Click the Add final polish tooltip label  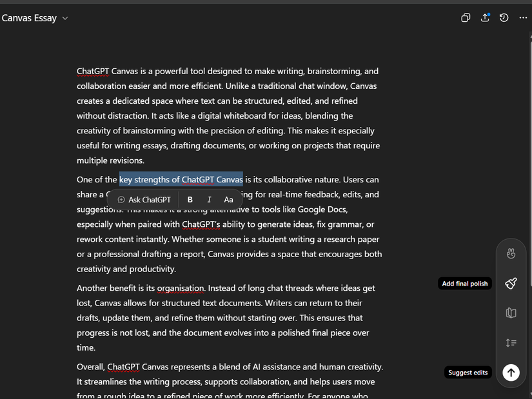[x=464, y=284]
